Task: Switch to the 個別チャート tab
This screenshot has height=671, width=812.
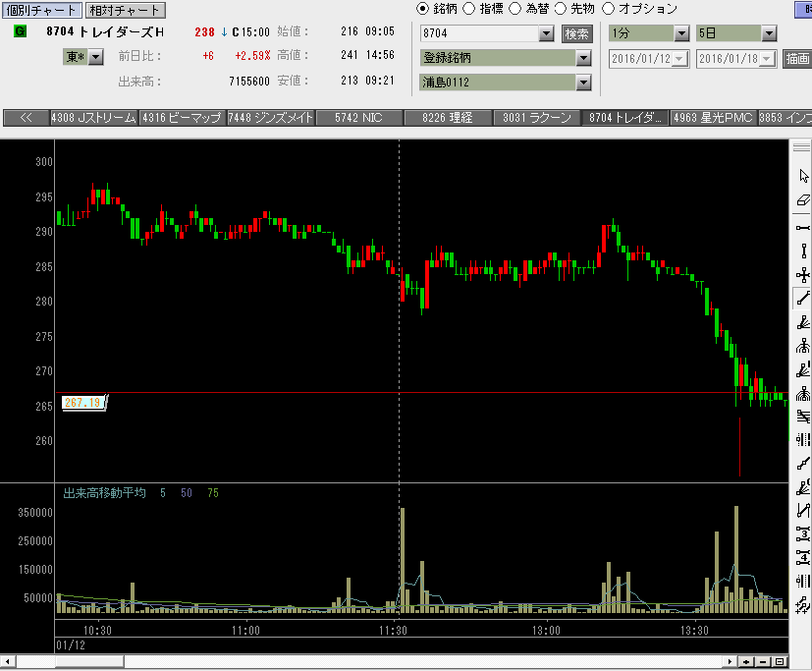Action: 41,10
